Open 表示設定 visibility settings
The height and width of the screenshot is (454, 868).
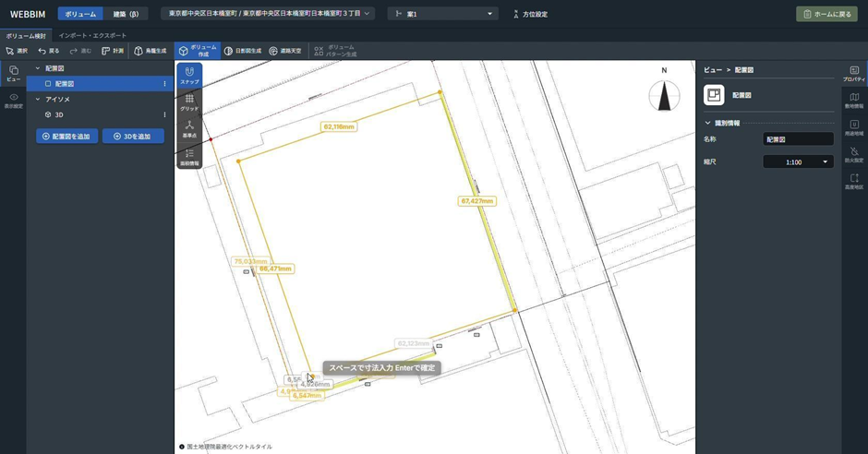[13, 100]
